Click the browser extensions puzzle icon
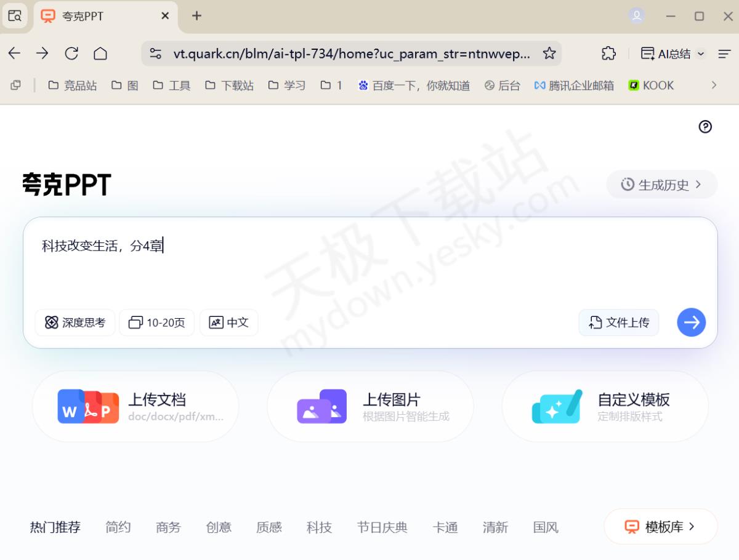Image resolution: width=739 pixels, height=560 pixels. pyautogui.click(x=608, y=54)
